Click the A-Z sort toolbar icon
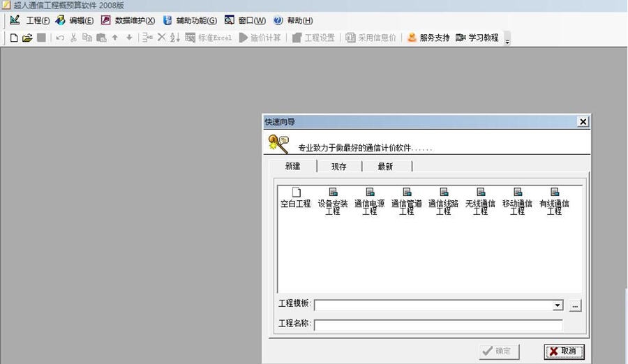628x364 pixels. [174, 38]
